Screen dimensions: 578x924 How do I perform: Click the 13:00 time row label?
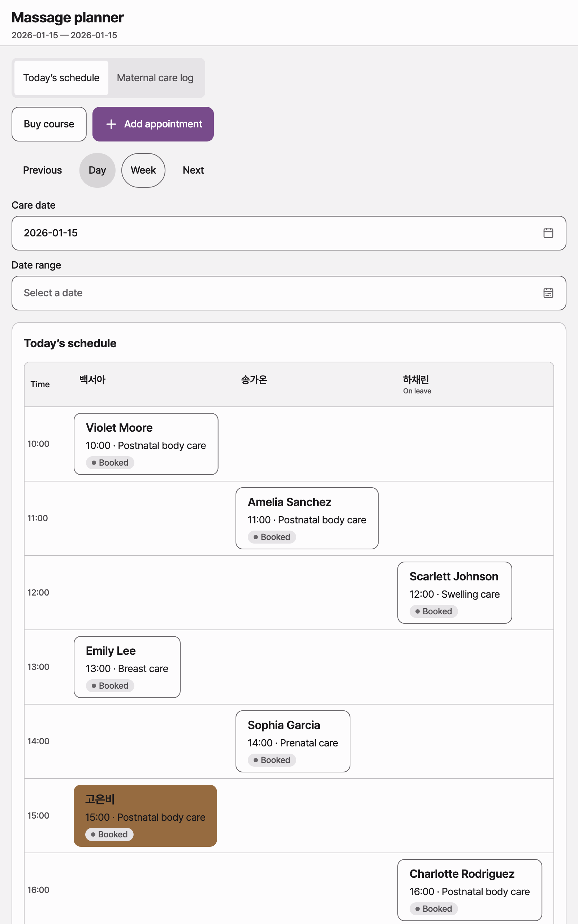point(38,667)
